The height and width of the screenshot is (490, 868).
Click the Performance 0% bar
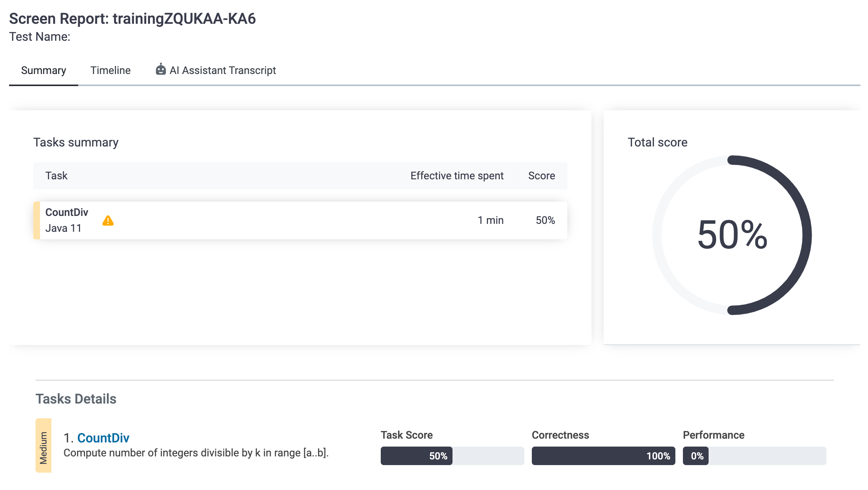[x=754, y=456]
